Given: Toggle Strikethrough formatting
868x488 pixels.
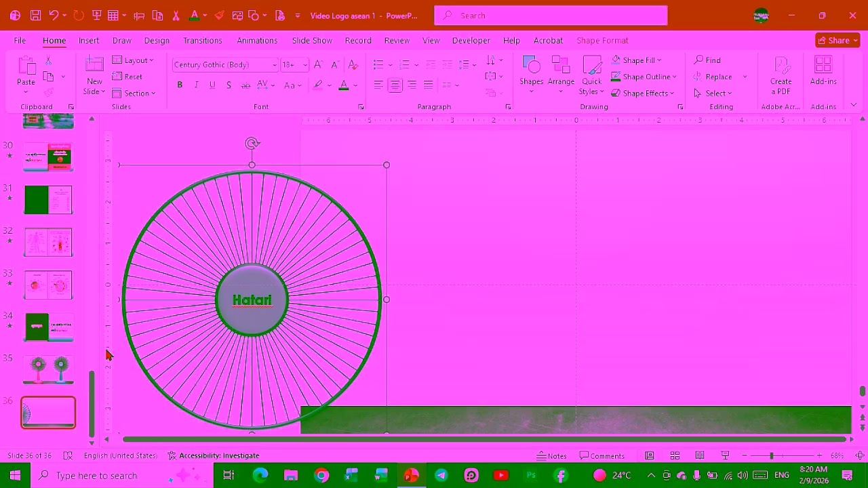Looking at the screenshot, I should (245, 85).
